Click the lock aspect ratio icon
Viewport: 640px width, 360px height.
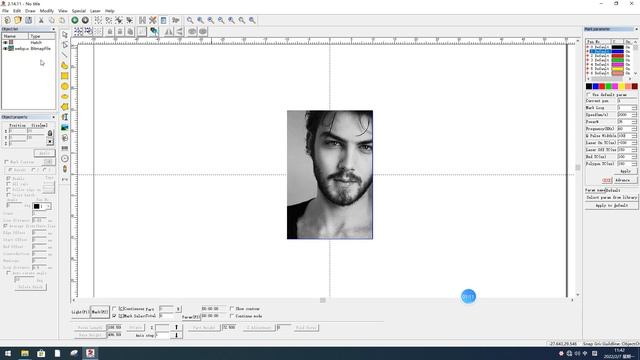(x=50, y=133)
